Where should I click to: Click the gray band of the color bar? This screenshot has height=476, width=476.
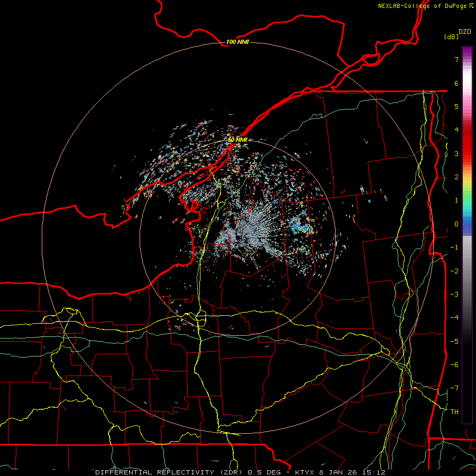coord(467,273)
